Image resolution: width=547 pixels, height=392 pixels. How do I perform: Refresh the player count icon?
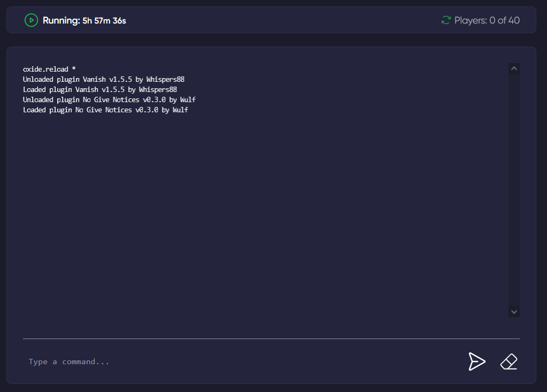coord(446,20)
